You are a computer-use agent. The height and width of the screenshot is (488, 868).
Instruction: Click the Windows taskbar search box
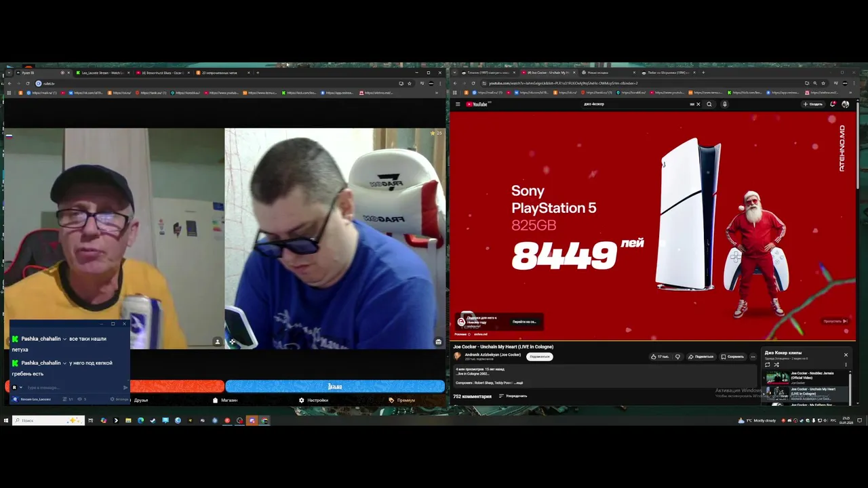[x=47, y=420]
